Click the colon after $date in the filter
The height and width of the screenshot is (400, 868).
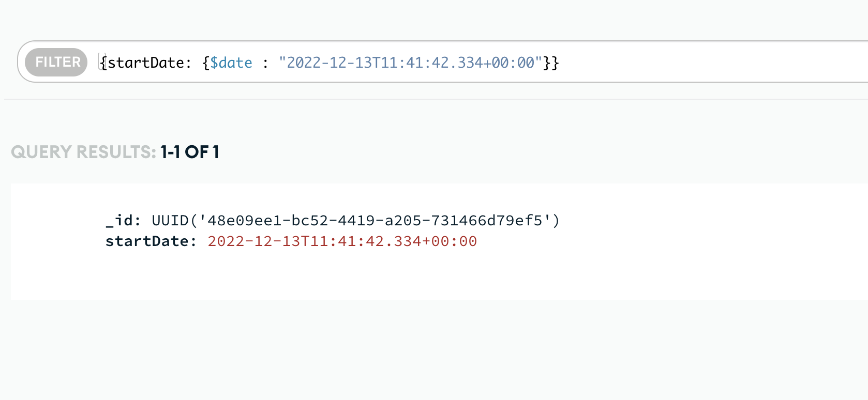pos(265,63)
